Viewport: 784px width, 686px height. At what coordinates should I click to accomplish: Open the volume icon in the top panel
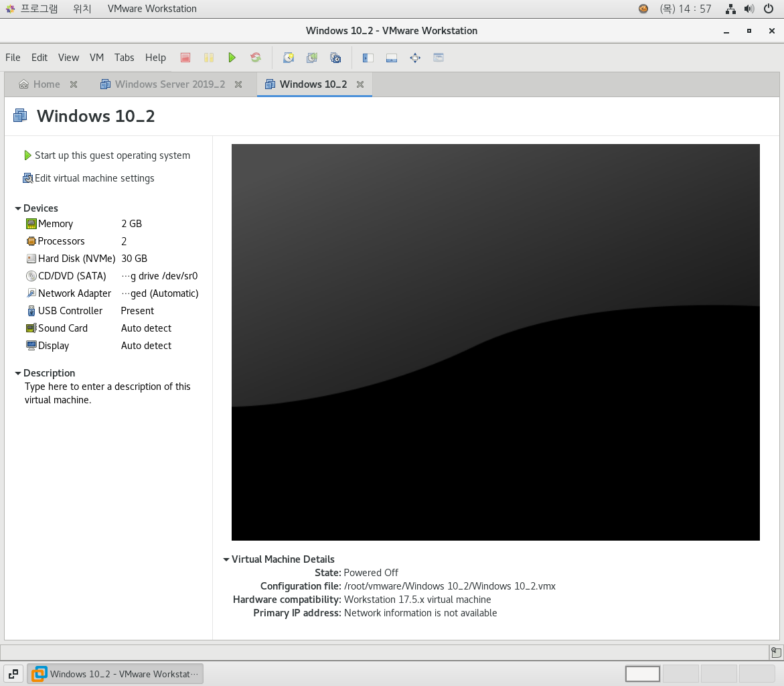pos(749,9)
